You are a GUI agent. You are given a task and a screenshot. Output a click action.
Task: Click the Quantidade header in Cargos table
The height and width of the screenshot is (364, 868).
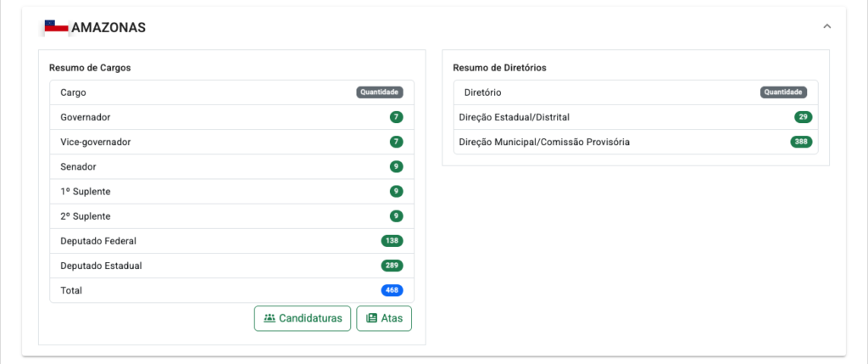380,92
